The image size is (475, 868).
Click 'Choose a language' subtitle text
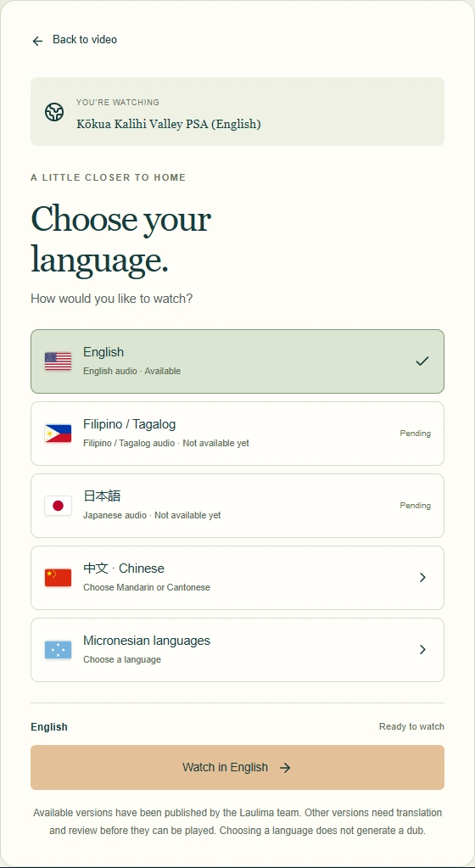(x=122, y=659)
